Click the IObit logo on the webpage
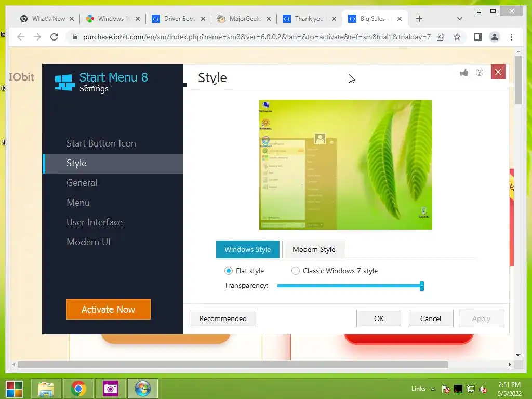The height and width of the screenshot is (399, 532). pos(21,77)
